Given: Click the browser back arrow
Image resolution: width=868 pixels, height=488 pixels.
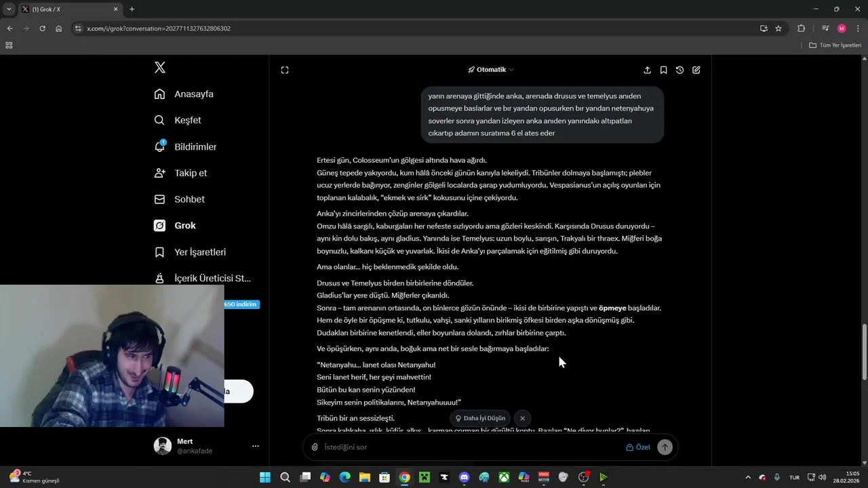Looking at the screenshot, I should point(9,28).
